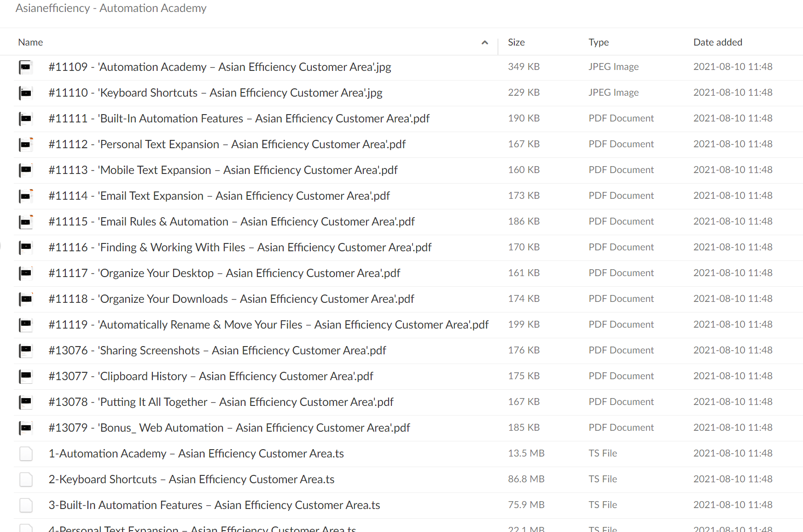Click the file icon of #11117 Organize Your Desktop
803x532 pixels.
click(26, 273)
